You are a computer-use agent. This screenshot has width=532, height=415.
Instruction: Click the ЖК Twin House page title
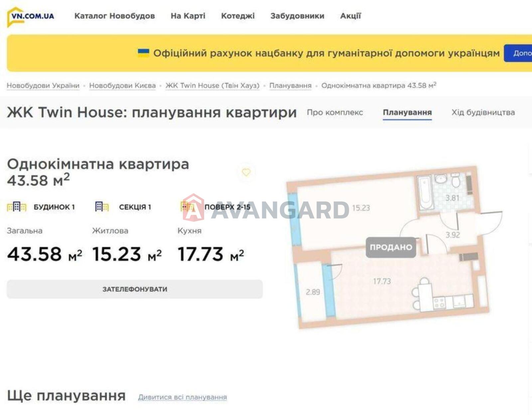point(152,112)
